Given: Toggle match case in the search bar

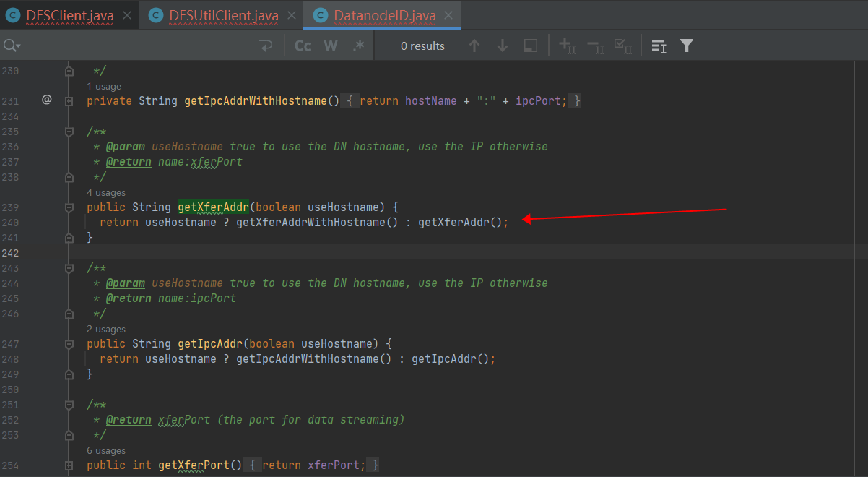Looking at the screenshot, I should (x=303, y=45).
